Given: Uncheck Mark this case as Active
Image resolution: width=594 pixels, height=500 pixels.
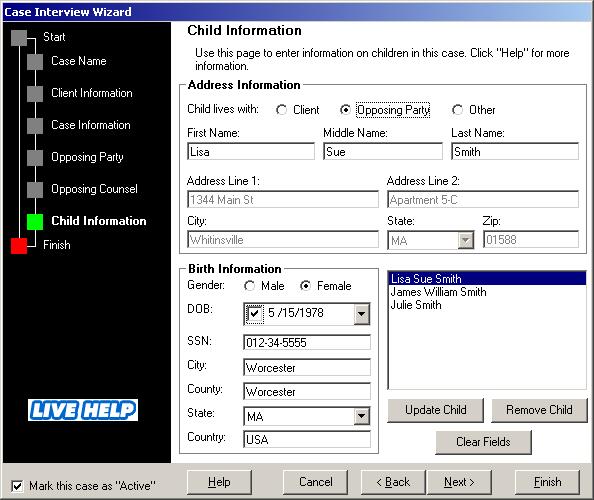Looking at the screenshot, I should (17, 486).
